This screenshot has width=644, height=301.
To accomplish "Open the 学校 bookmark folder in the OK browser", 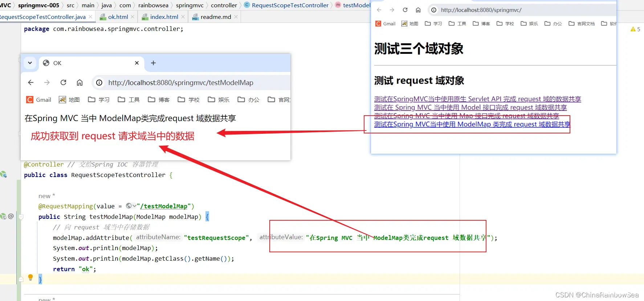I will pos(188,100).
